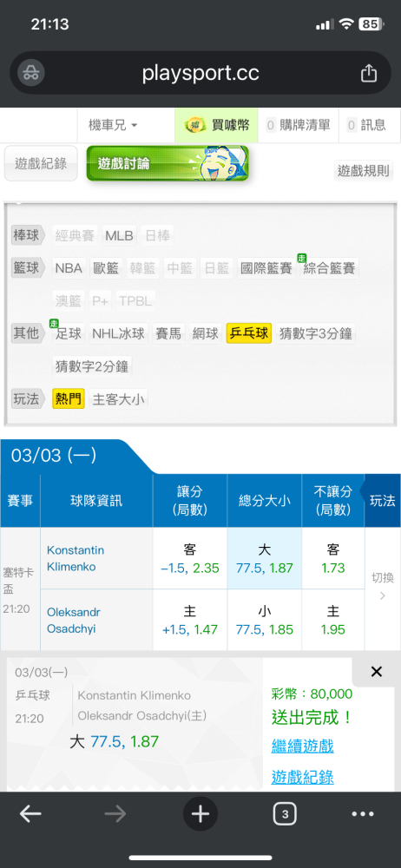Select disabled 日籃 league tab
401x868 pixels.
pos(217,268)
